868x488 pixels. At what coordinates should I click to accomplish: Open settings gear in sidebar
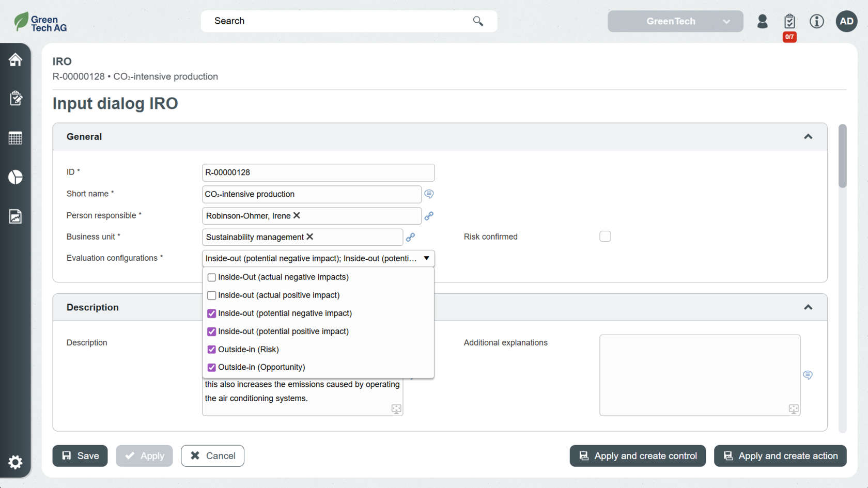point(16,462)
